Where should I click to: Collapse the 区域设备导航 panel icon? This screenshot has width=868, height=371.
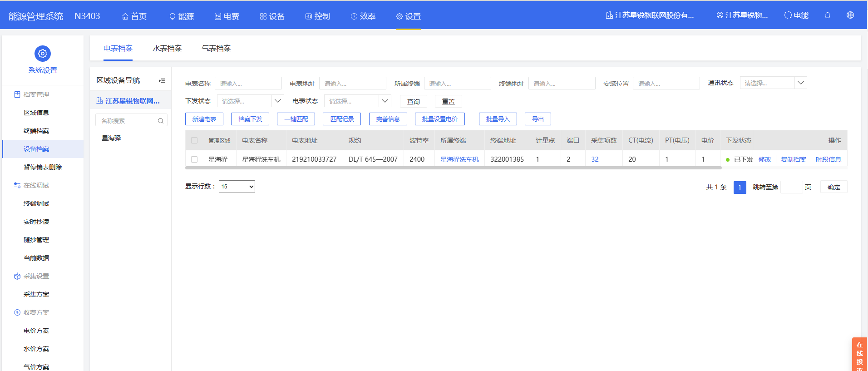pyautogui.click(x=162, y=81)
